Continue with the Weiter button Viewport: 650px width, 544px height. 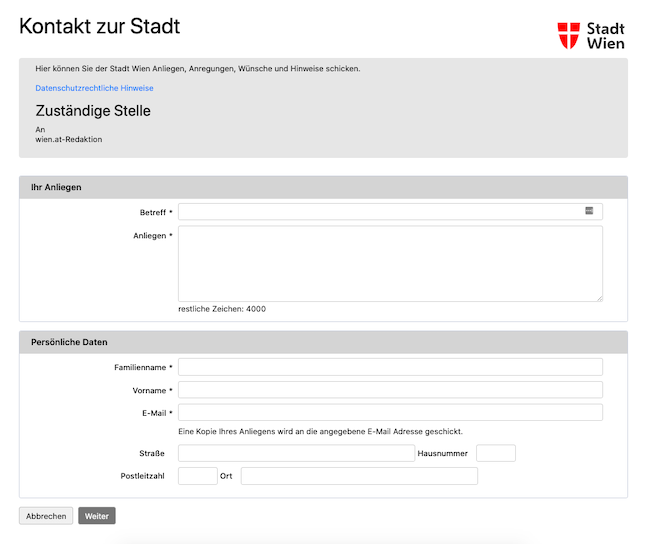pyautogui.click(x=97, y=516)
